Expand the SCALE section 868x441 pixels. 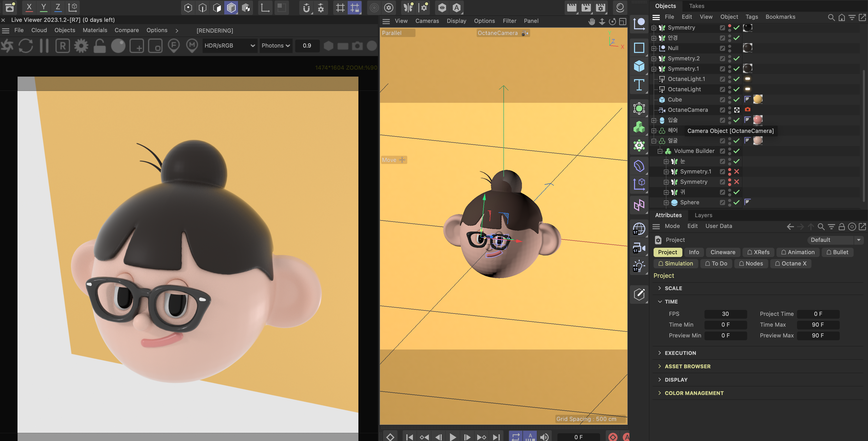673,288
